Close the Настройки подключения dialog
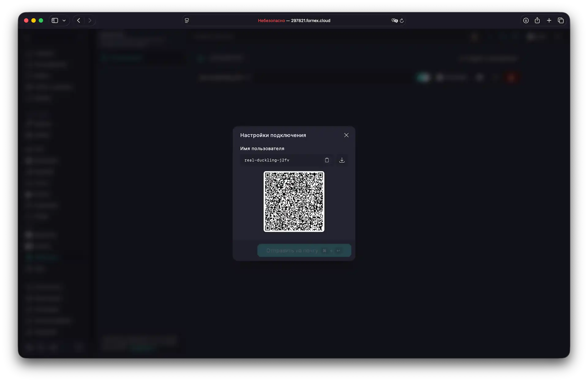The image size is (588, 382). click(346, 135)
